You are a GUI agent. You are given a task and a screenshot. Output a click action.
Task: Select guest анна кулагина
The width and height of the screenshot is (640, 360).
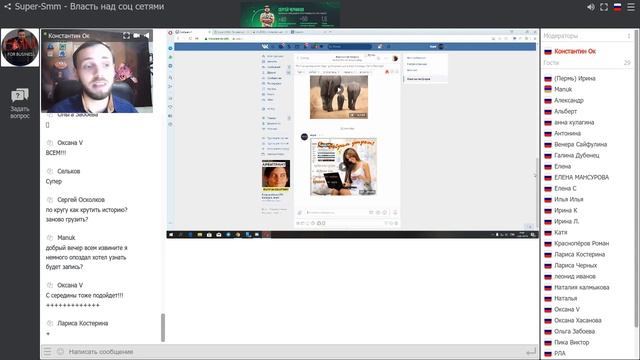574,122
